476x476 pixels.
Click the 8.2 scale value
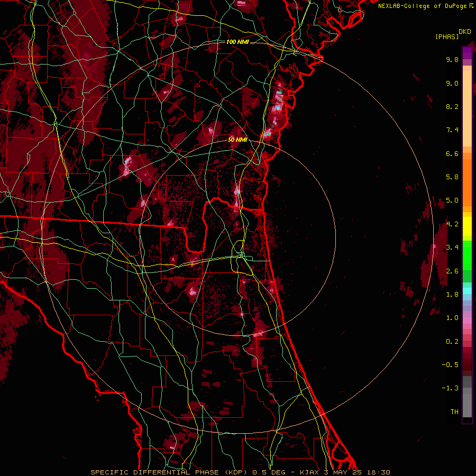pyautogui.click(x=452, y=106)
